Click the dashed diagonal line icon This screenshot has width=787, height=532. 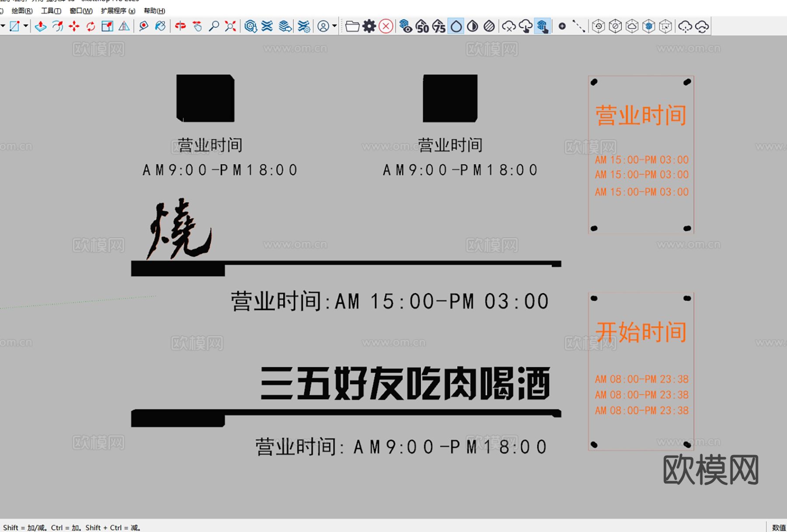[x=579, y=26]
